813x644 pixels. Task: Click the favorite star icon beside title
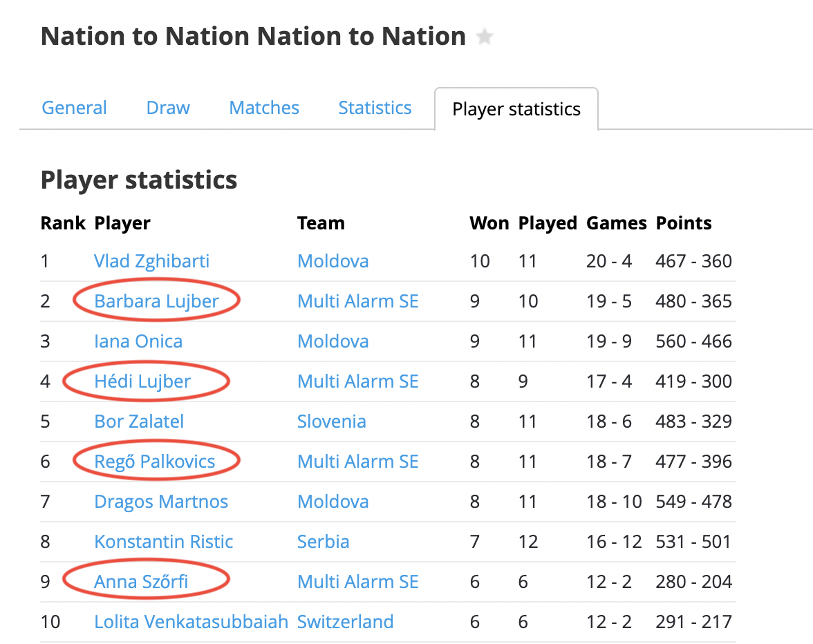pos(485,37)
